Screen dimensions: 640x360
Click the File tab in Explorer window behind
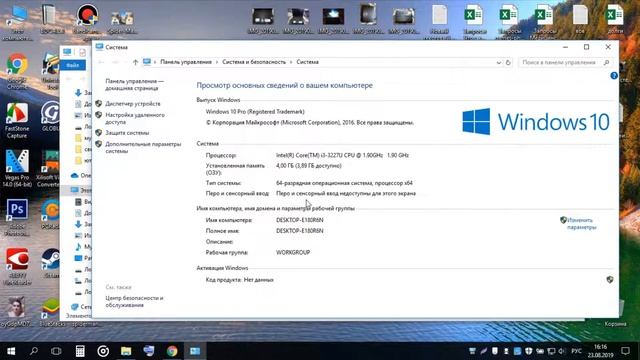pyautogui.click(x=73, y=65)
